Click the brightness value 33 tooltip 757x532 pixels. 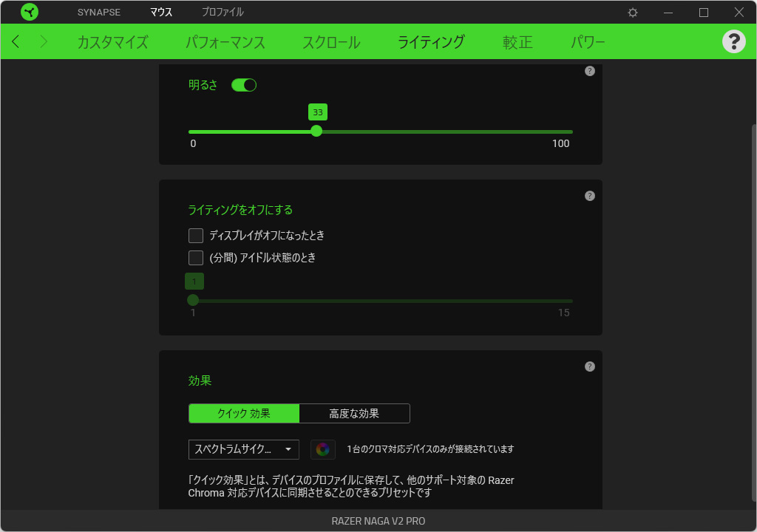(318, 112)
